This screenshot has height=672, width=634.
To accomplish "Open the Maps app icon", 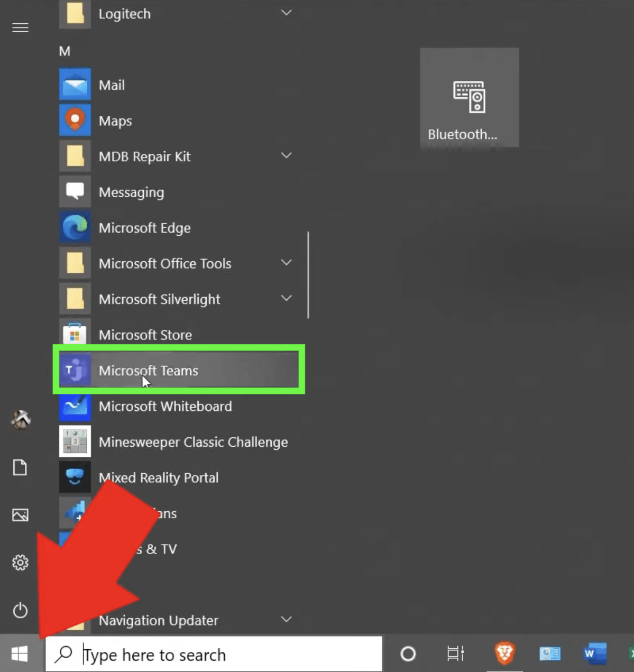I will pyautogui.click(x=75, y=120).
